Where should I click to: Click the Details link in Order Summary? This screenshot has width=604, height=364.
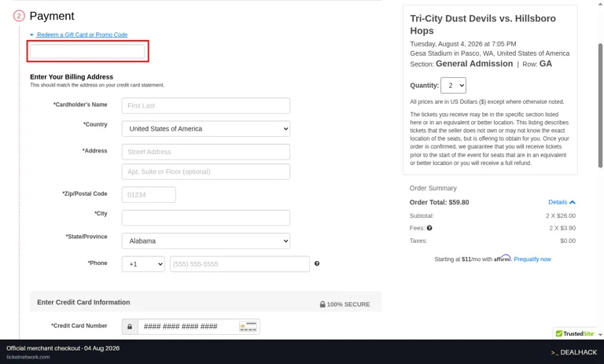[x=558, y=202]
